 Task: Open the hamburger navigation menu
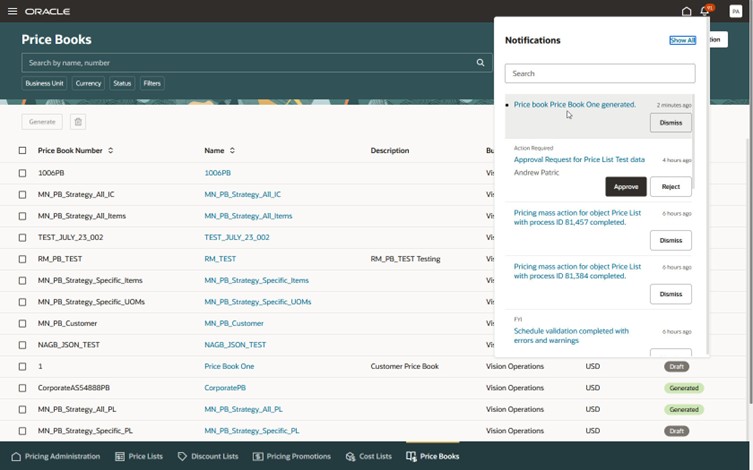coord(12,11)
